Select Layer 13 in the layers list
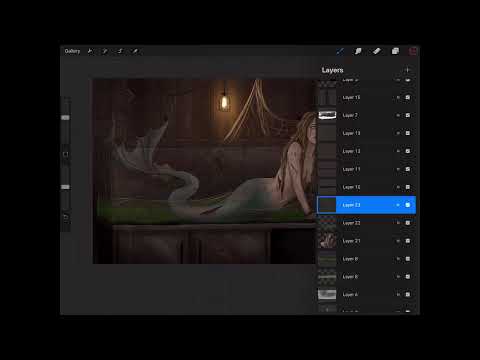This screenshot has width=480, height=360. [366, 133]
